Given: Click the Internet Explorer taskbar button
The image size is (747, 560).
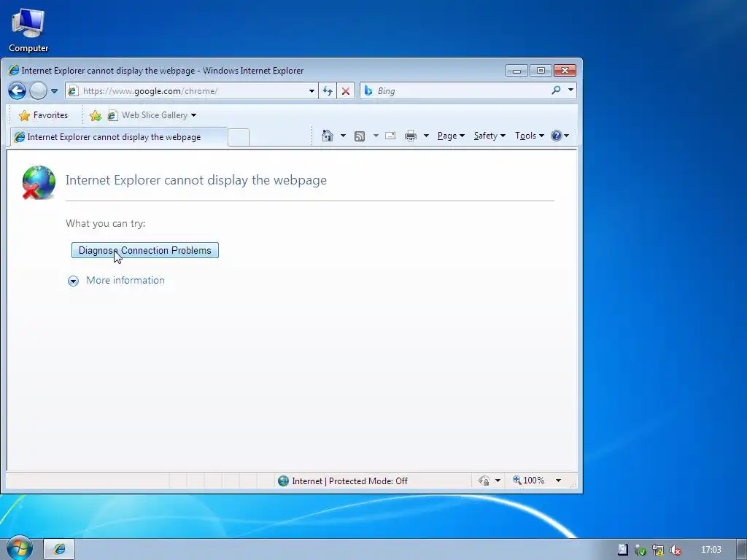Looking at the screenshot, I should click(x=60, y=549).
